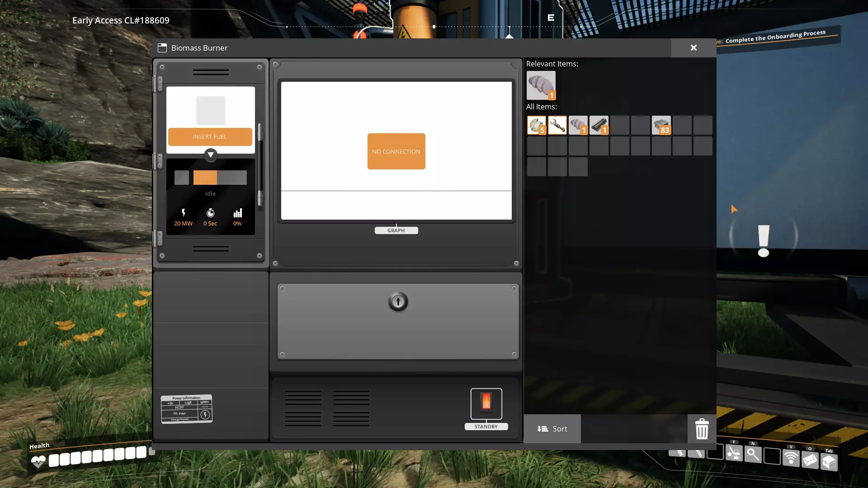Expand the down arrow below Insert Fuel

pos(210,155)
